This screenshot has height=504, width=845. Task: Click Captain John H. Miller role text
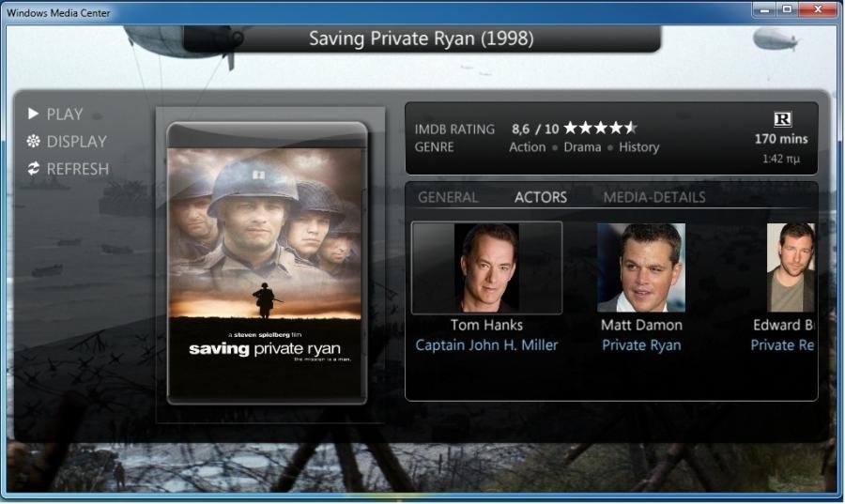tap(486, 345)
